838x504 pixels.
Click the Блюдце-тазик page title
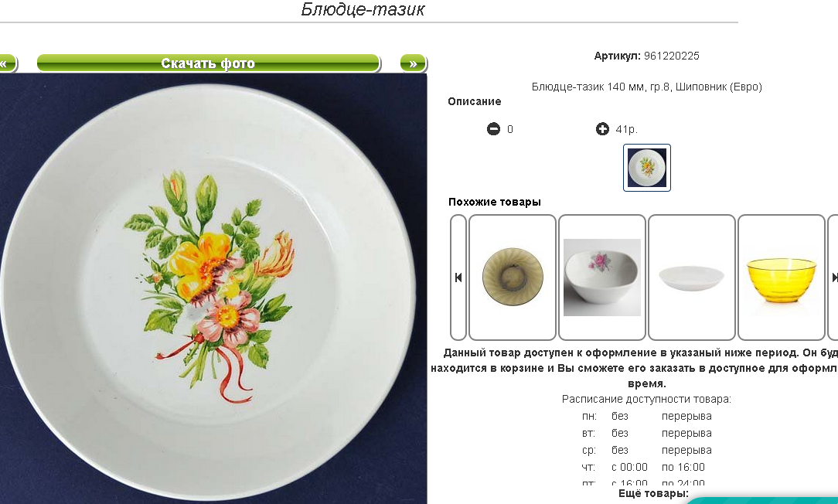(x=363, y=9)
